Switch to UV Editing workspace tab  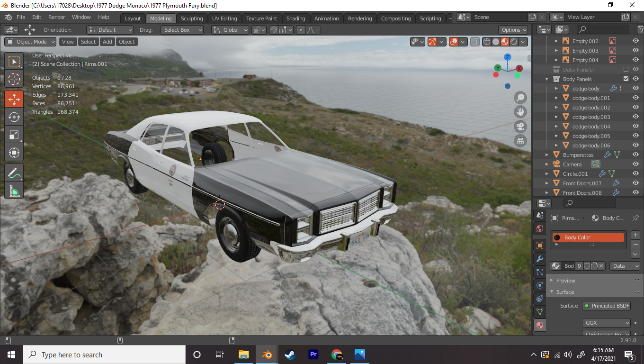[x=224, y=18]
